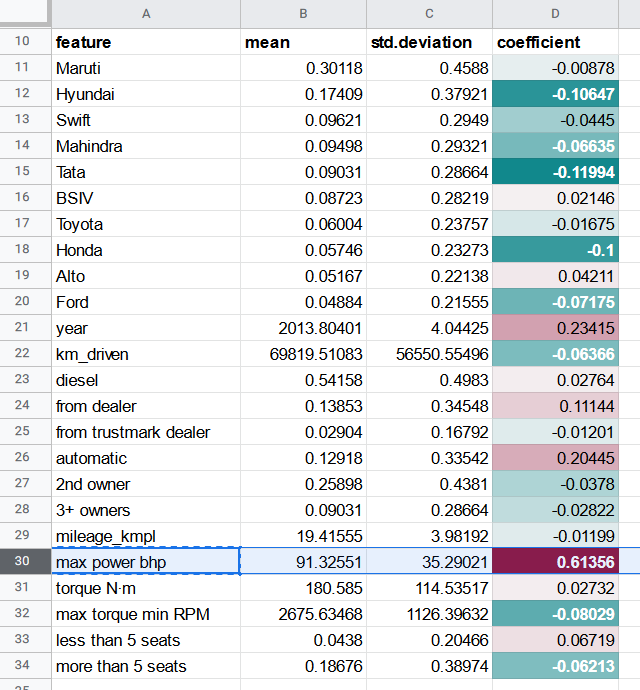
Task: Select the 'automatic' cell
Action: coord(146,458)
